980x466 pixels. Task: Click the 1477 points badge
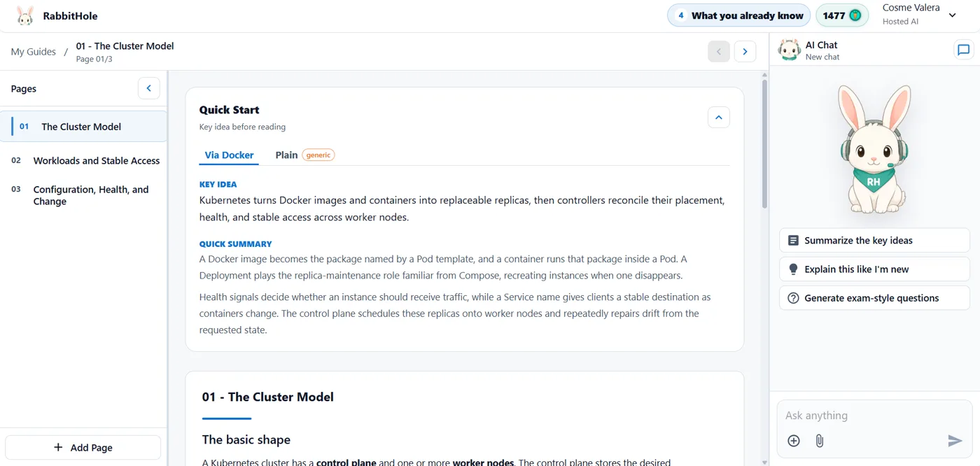point(842,15)
